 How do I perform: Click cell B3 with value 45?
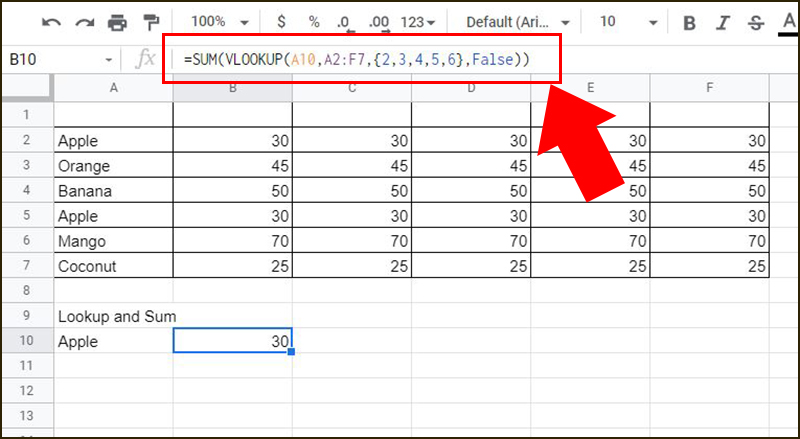click(x=233, y=165)
